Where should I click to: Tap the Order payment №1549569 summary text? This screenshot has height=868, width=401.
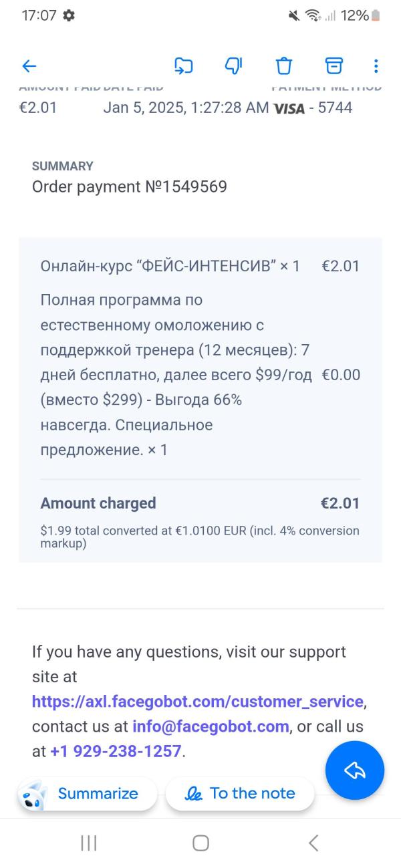click(x=130, y=186)
